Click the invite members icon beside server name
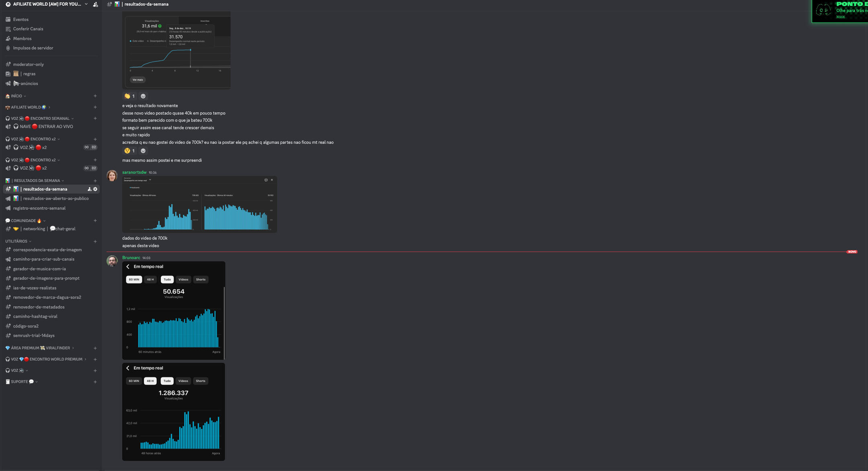868x471 pixels. (95, 4)
